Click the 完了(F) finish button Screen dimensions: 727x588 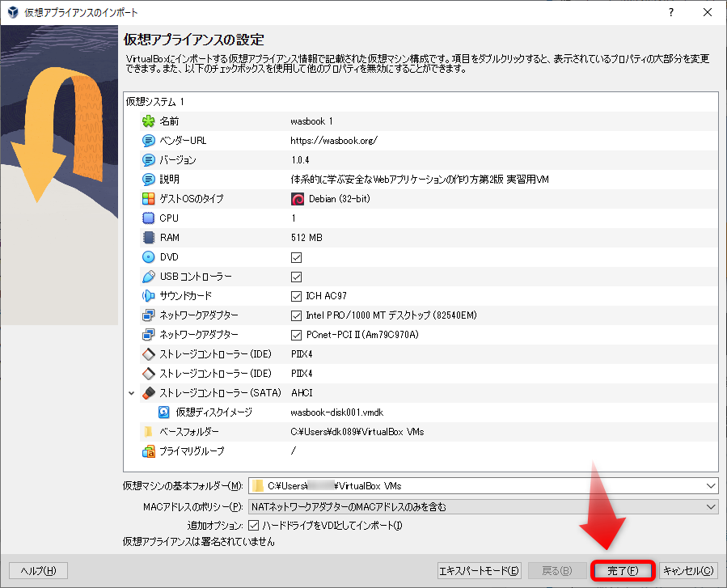pos(623,571)
